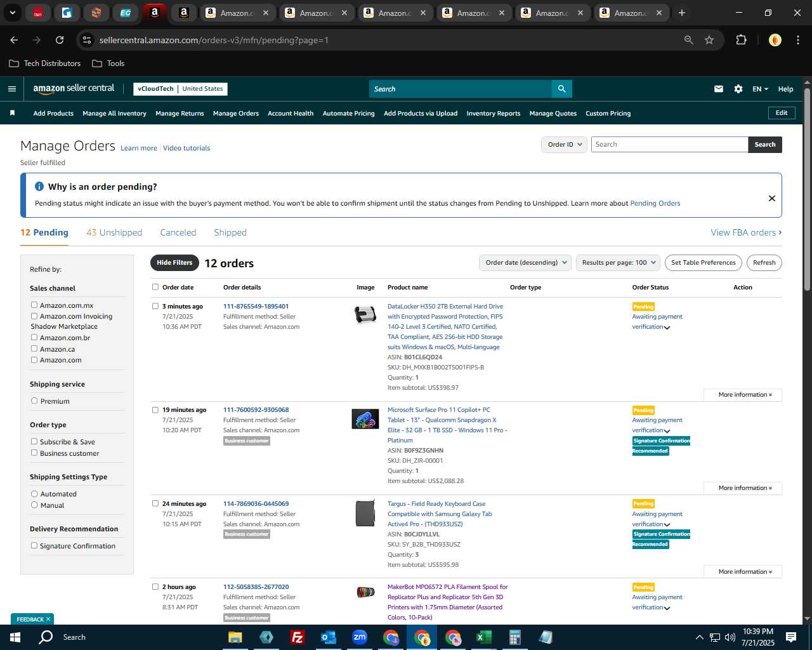
Task: Switch to the Shipped tab
Action: (x=230, y=233)
